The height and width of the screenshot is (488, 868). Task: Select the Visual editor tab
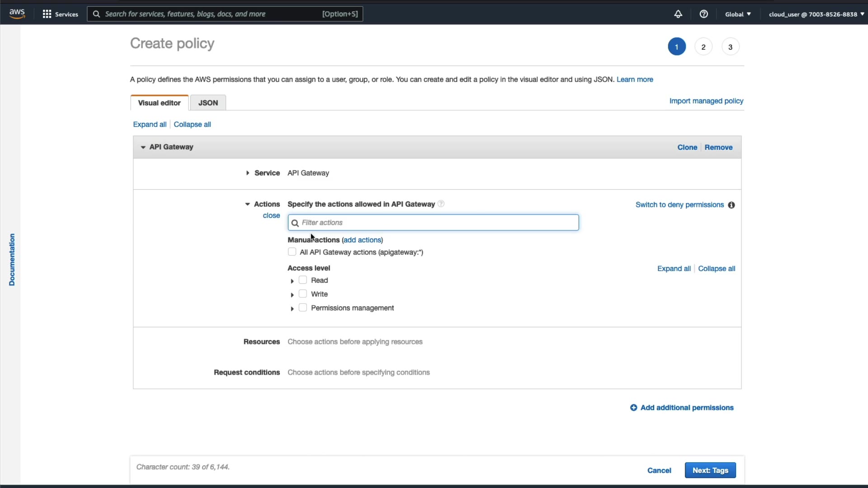tap(159, 103)
